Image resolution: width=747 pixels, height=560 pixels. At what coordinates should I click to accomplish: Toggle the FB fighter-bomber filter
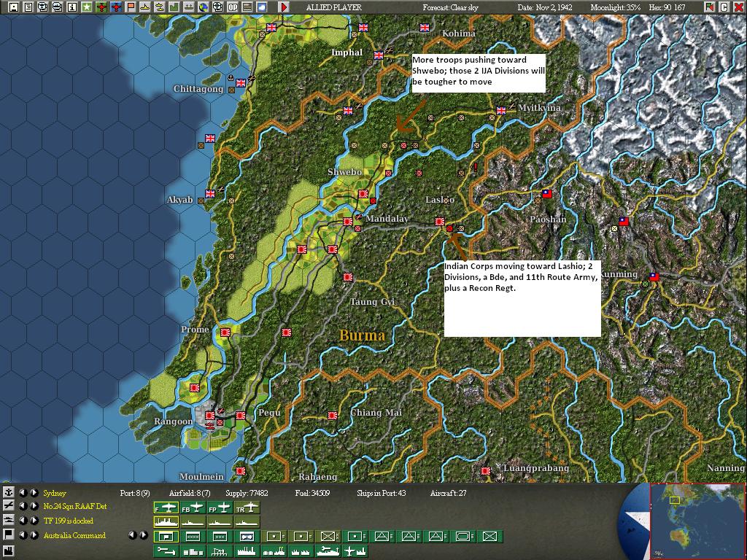click(x=193, y=507)
